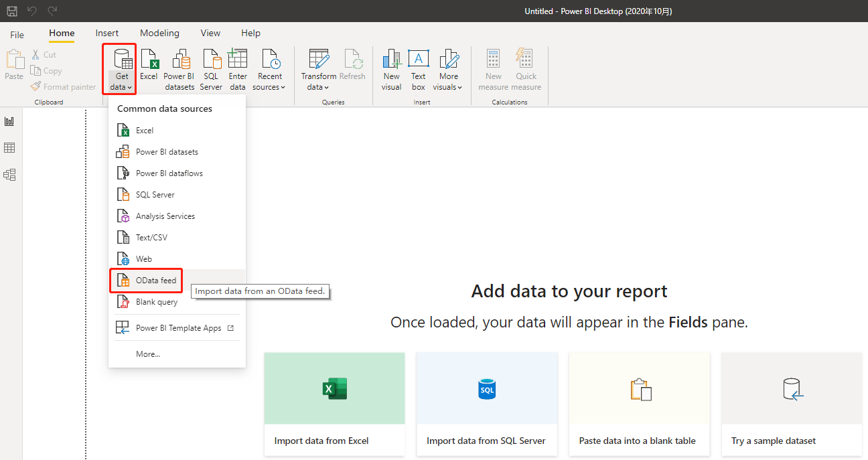Click SQL Server ribbon button
The width and height of the screenshot is (868, 460).
[211, 70]
